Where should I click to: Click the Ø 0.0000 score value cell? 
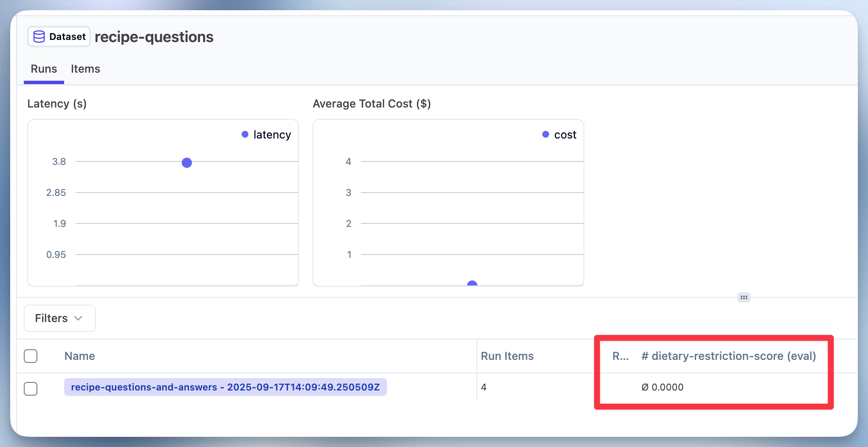[x=662, y=387]
